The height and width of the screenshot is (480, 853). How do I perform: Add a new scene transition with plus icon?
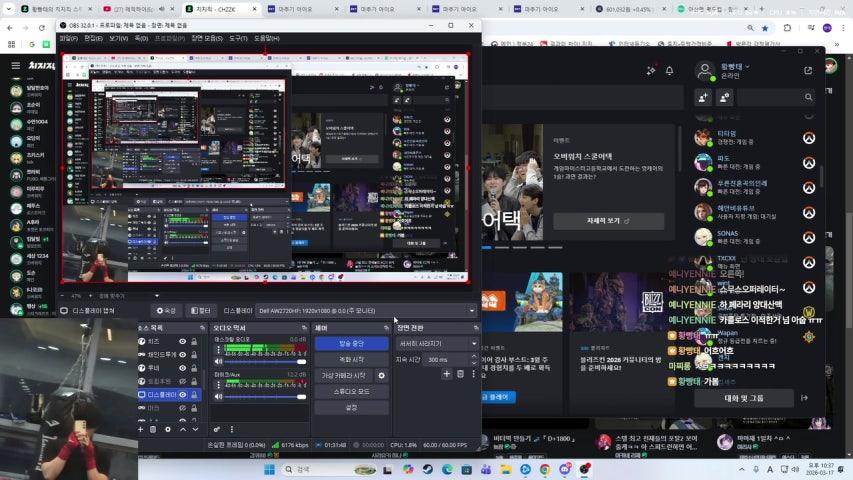[x=447, y=374]
